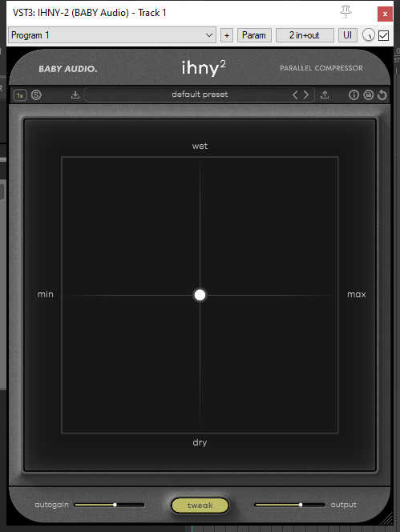Click the tweak button
Screen dimensions: 400x532
tap(200, 506)
